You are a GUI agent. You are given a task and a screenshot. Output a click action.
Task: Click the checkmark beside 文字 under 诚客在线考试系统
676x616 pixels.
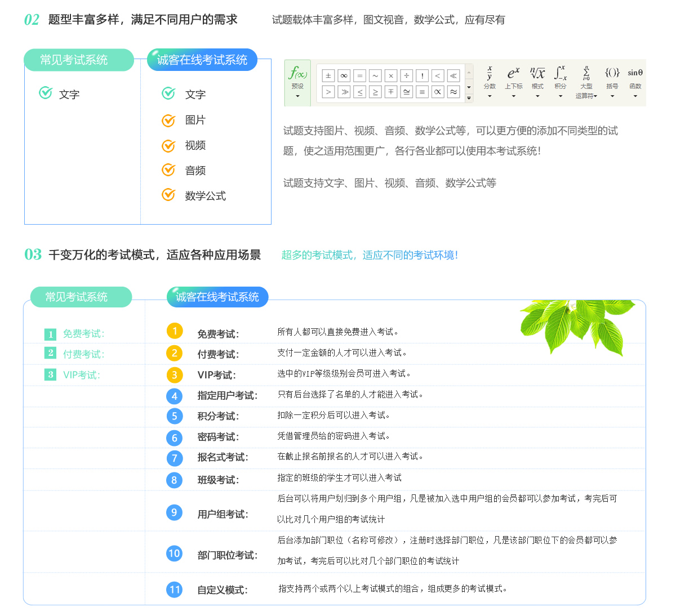[168, 93]
